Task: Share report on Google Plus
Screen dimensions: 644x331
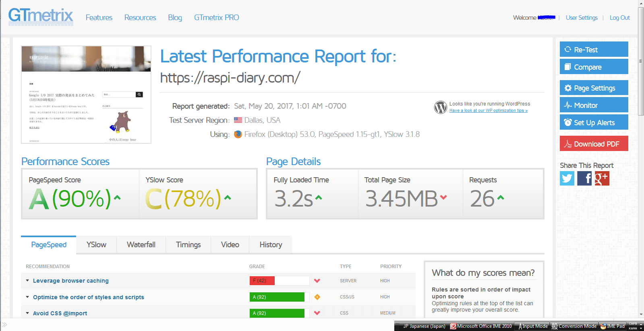Action: 602,178
